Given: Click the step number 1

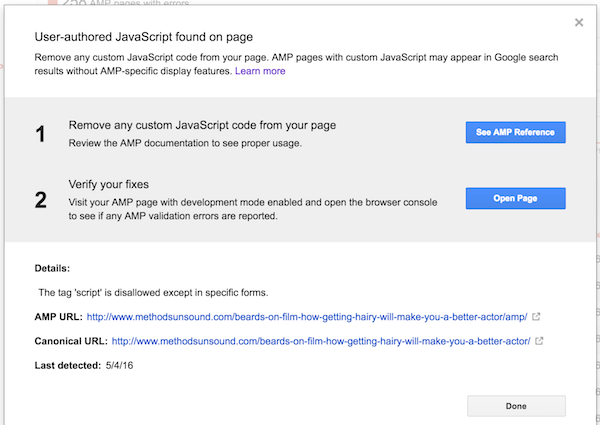Looking at the screenshot, I should pos(40,134).
